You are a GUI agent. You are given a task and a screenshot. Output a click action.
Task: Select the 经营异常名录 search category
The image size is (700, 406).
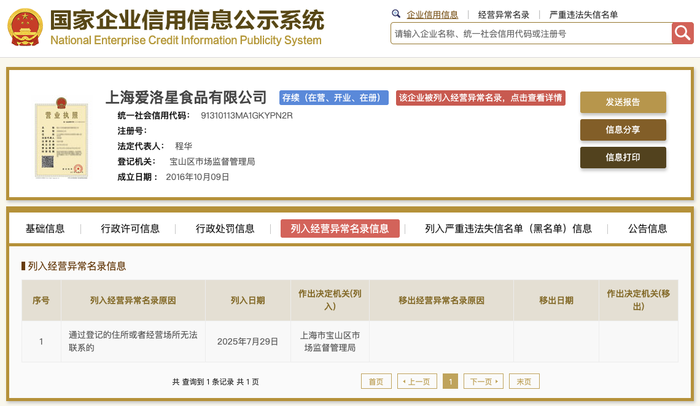pyautogui.click(x=503, y=15)
